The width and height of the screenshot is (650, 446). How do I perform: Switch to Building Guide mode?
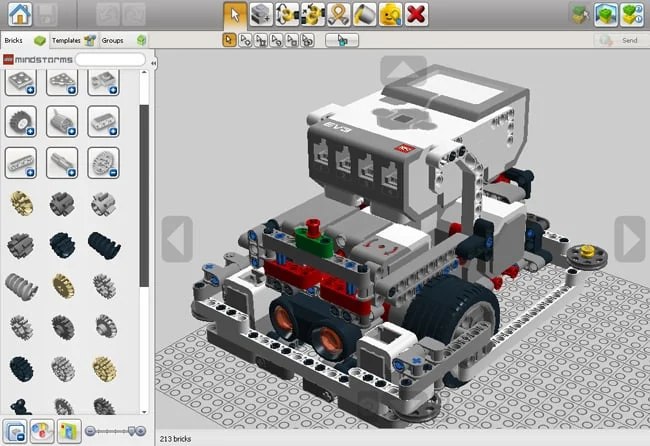click(x=632, y=15)
